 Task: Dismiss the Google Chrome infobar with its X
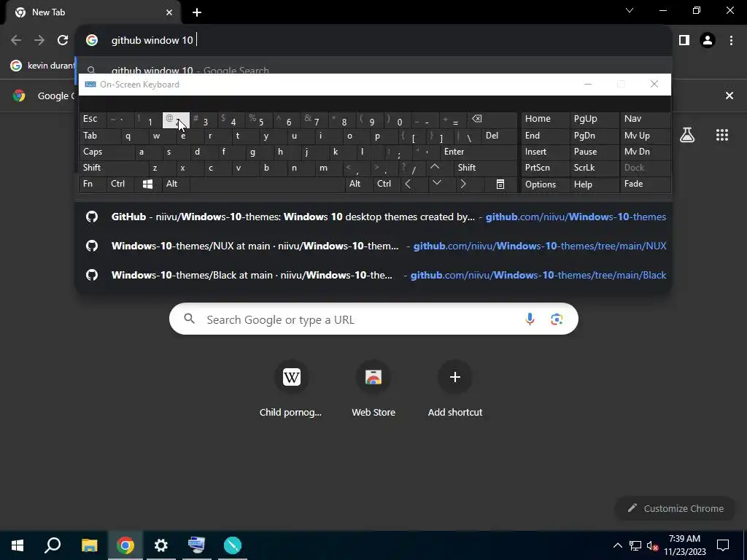tap(729, 96)
